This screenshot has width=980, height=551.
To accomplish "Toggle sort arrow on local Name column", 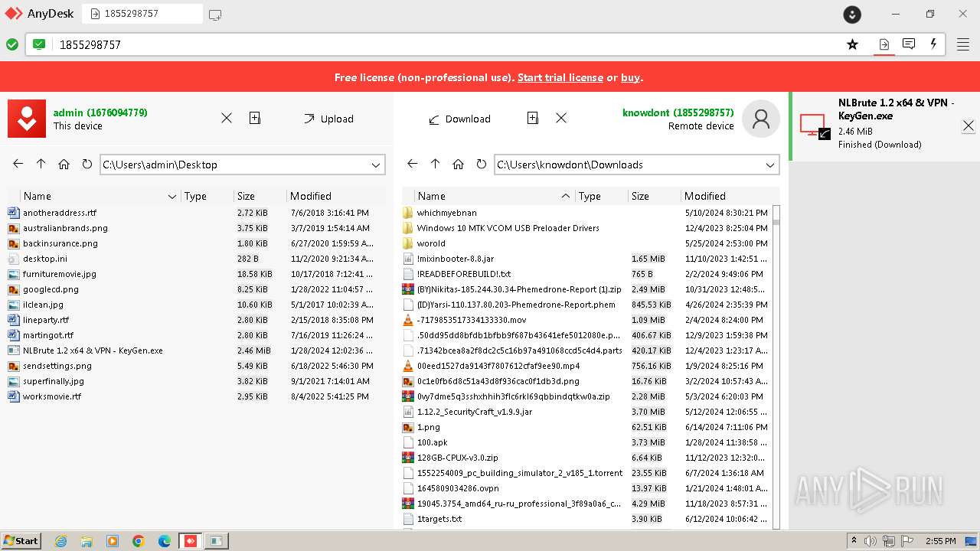I will pos(171,197).
